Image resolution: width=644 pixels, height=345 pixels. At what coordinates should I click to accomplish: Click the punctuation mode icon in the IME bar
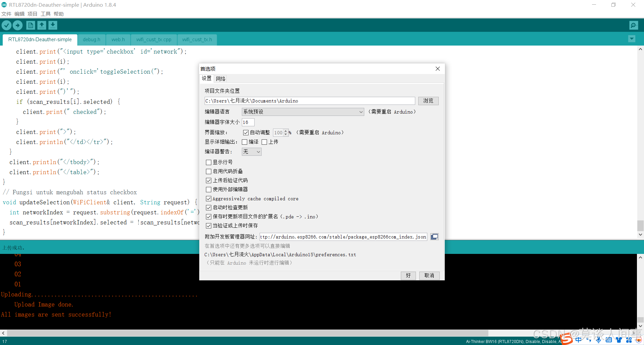(588, 340)
